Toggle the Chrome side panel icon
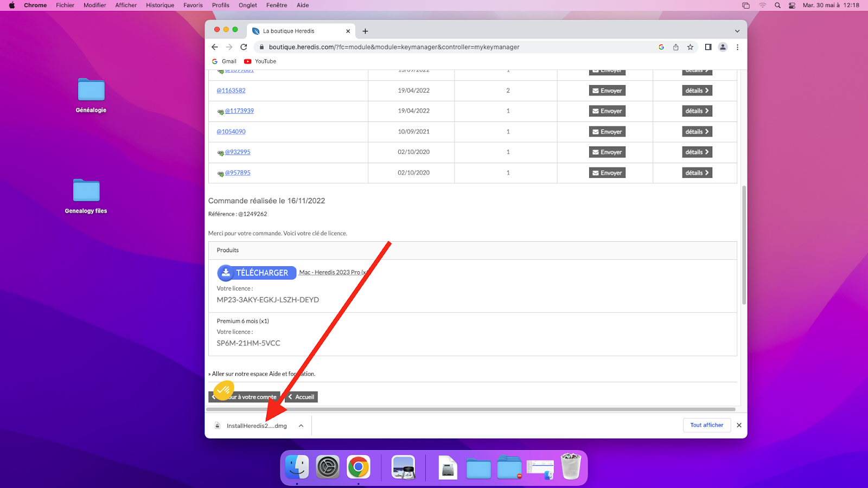Screen dimensions: 868x488 [708, 47]
